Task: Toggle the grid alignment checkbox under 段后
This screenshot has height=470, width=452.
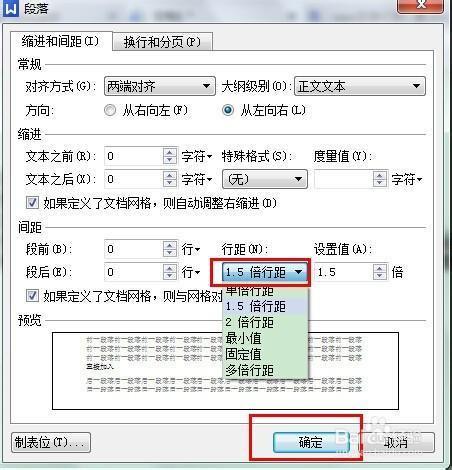Action: click(x=32, y=295)
